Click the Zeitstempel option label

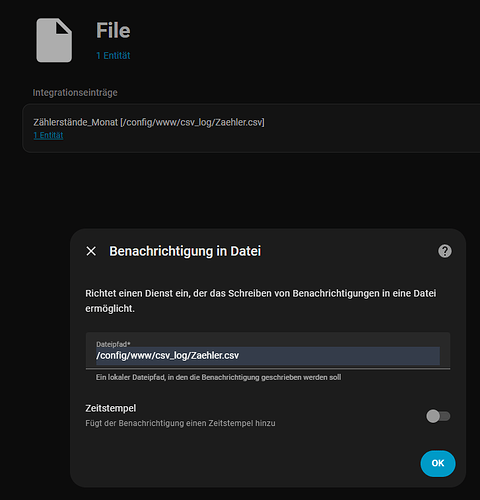[x=111, y=408]
